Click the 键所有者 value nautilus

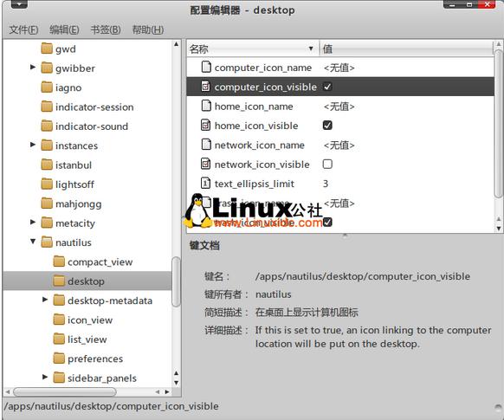(274, 294)
